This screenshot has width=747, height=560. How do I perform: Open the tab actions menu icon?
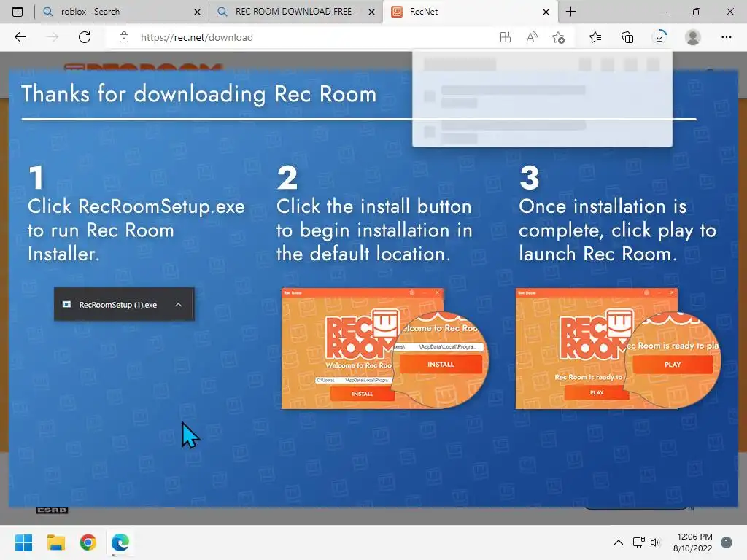click(18, 12)
